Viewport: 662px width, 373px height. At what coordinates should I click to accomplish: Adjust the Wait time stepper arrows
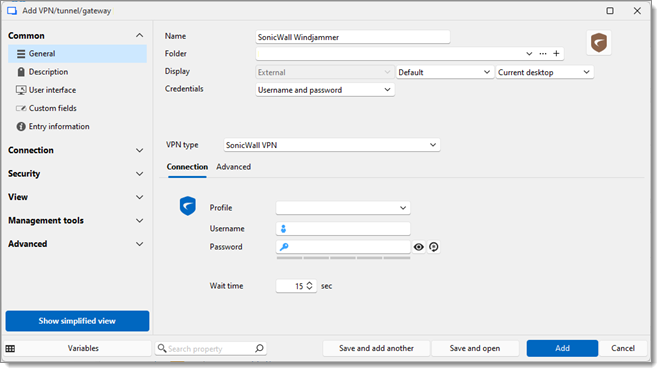tap(309, 286)
